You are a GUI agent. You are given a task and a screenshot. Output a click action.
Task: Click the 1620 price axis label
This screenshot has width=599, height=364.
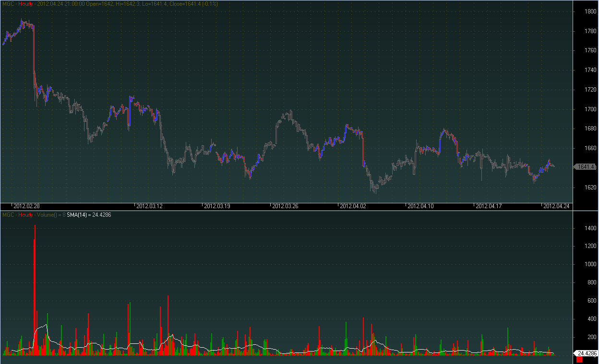coord(590,188)
